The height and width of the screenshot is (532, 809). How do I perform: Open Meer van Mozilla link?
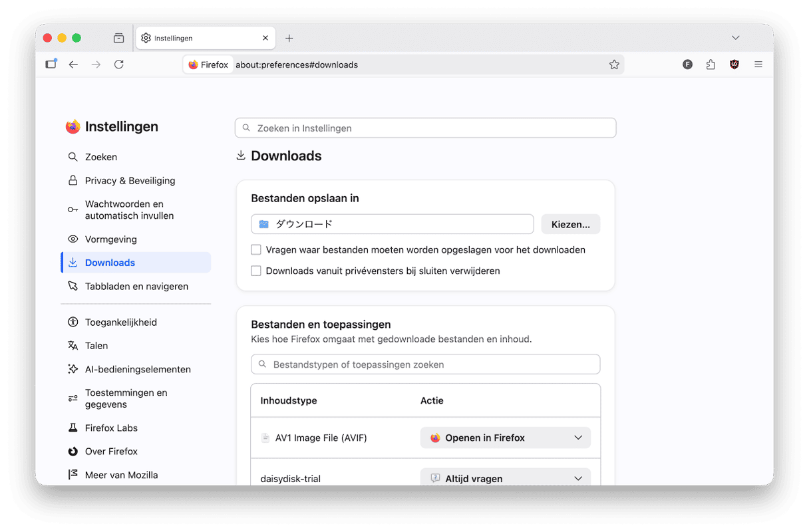136,475
